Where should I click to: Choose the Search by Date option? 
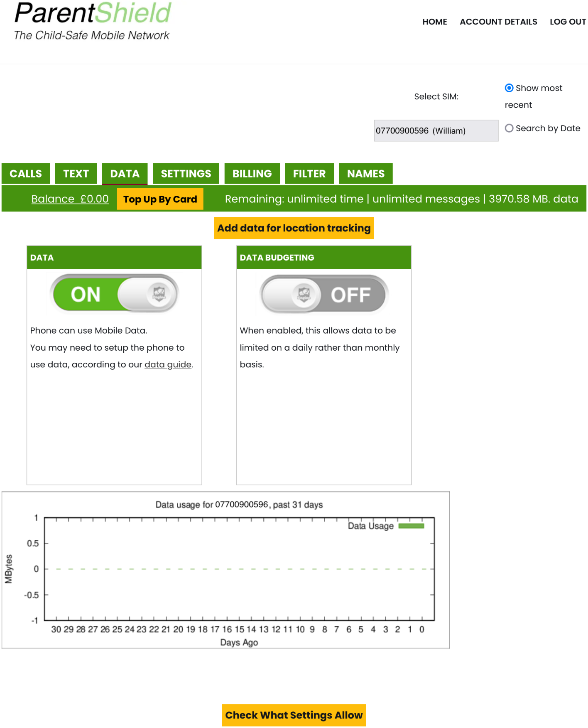tap(509, 128)
